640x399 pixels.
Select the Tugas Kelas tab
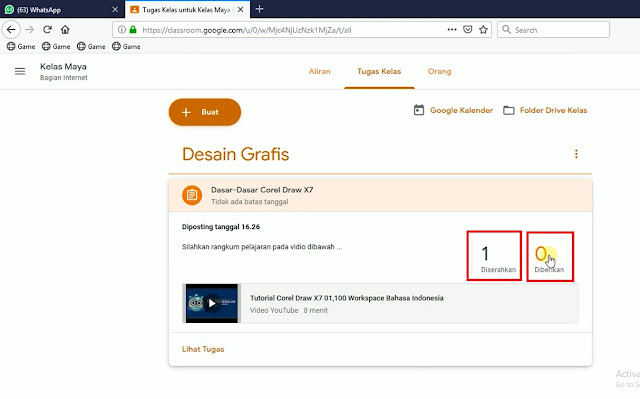[379, 71]
